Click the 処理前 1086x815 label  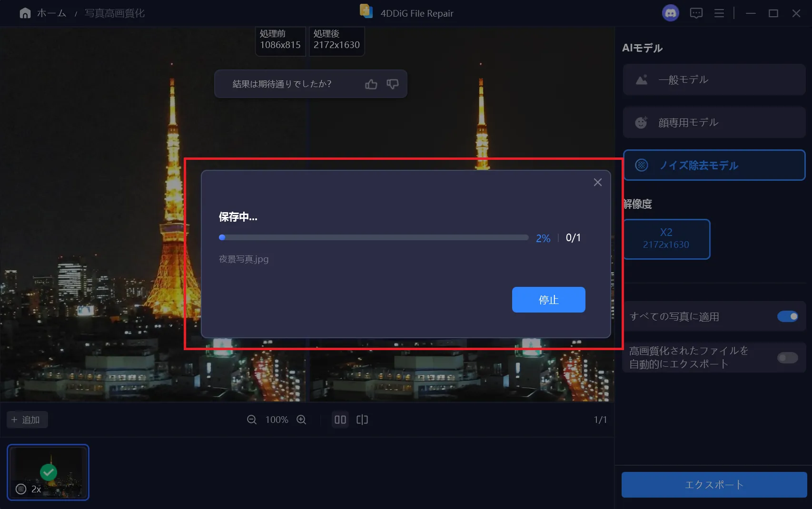[280, 39]
